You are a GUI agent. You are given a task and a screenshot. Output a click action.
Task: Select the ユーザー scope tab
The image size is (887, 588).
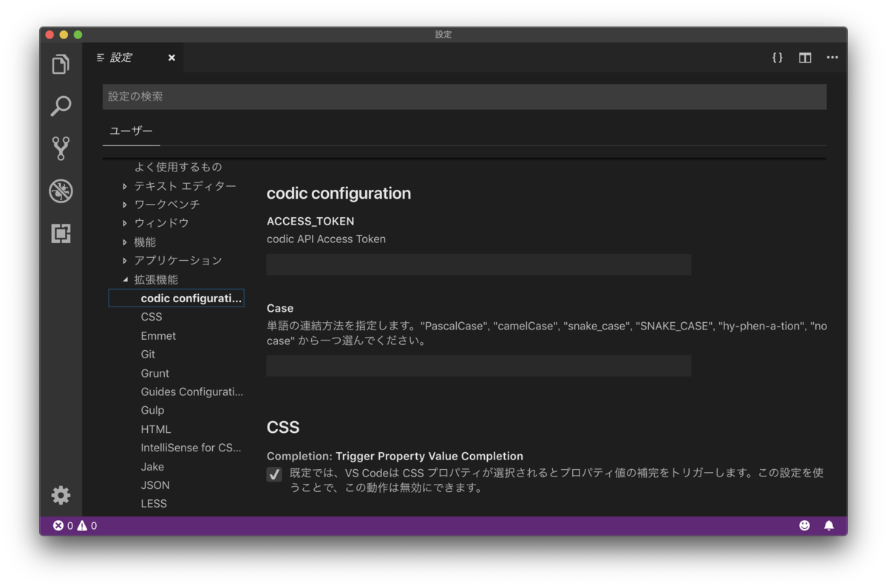131,130
